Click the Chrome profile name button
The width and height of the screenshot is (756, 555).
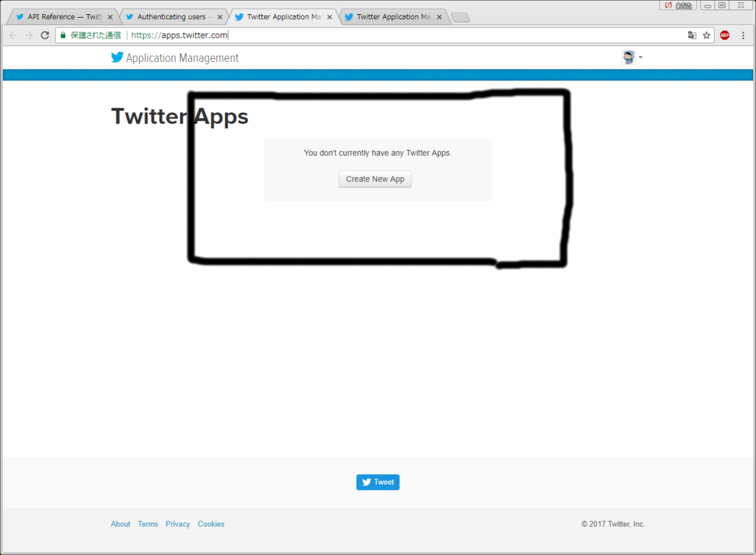click(x=679, y=5)
